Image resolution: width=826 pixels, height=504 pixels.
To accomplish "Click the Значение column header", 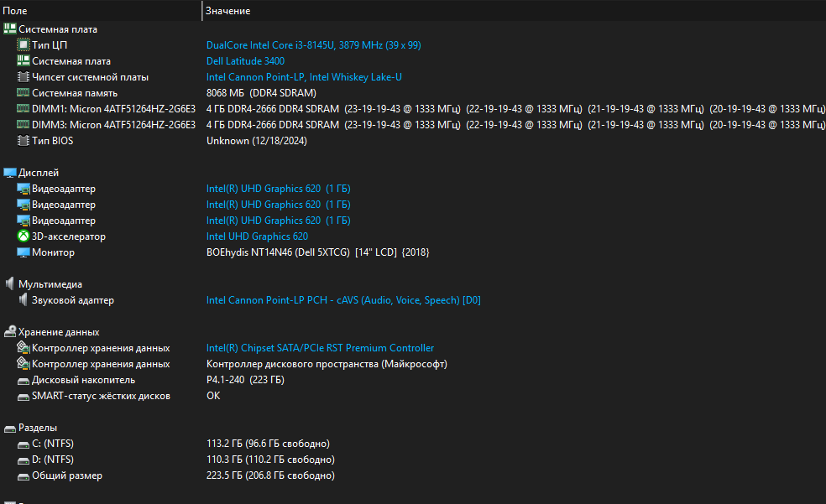I will (x=227, y=11).
